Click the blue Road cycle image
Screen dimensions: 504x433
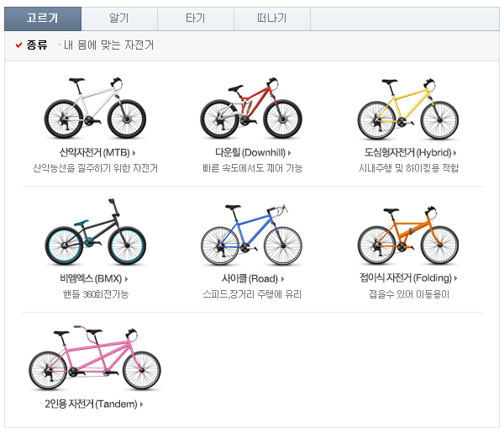[251, 235]
